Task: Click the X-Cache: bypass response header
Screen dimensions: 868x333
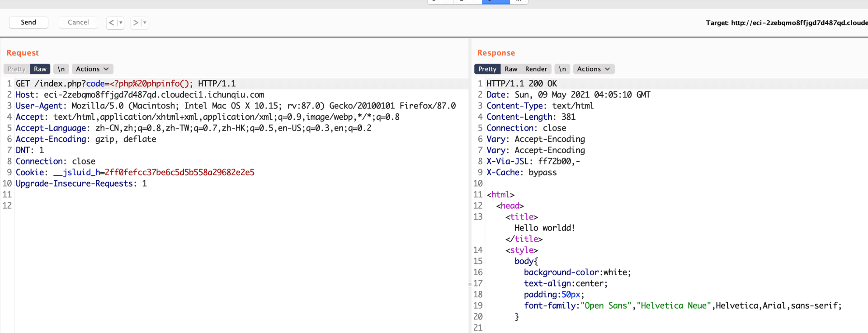Action: pyautogui.click(x=521, y=173)
